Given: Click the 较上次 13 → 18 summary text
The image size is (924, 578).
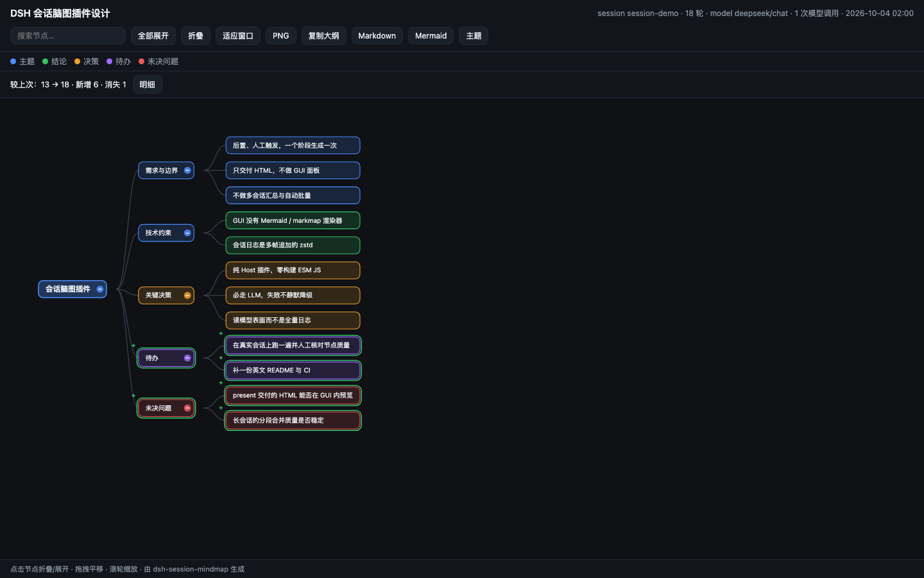Looking at the screenshot, I should click(x=68, y=85).
